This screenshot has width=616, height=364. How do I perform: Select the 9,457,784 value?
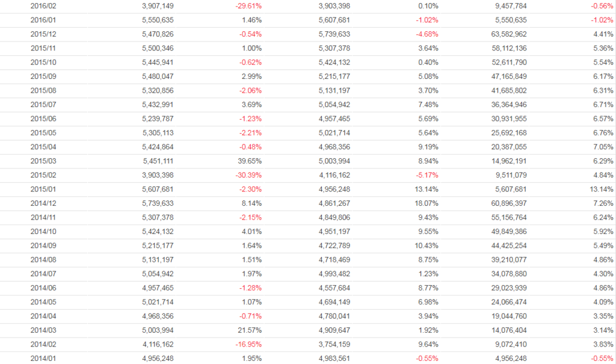point(506,5)
